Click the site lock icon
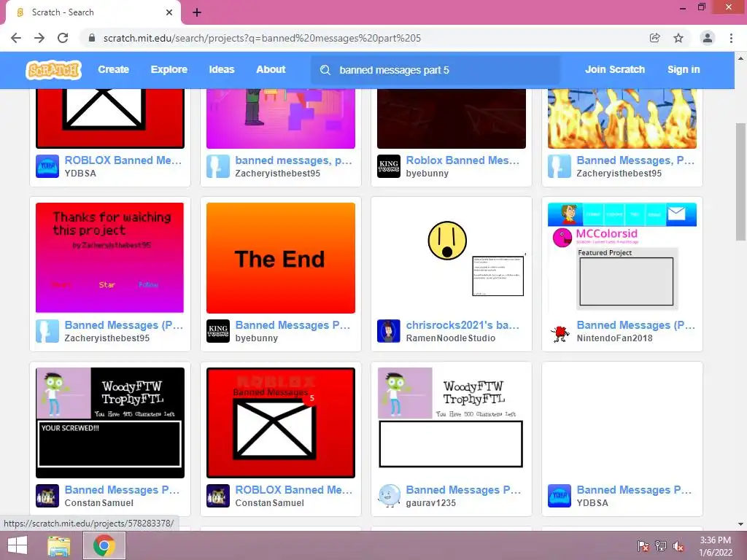Screen dimensions: 747x560 pos(92,38)
